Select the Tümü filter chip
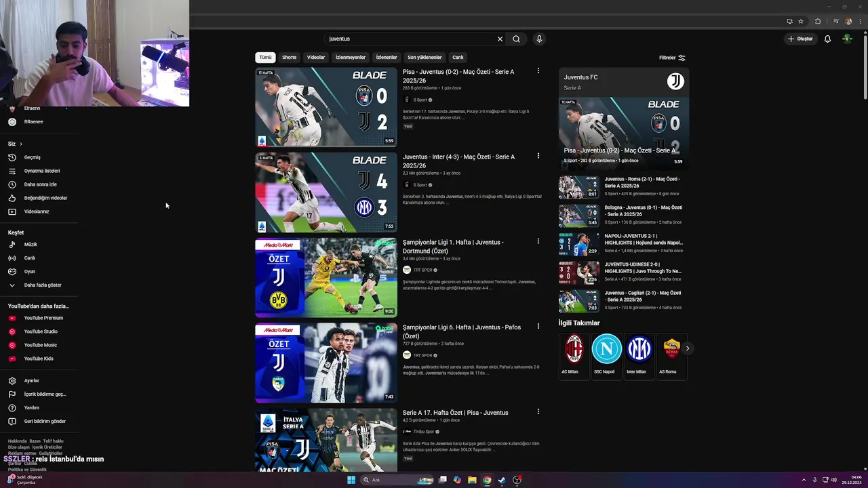The height and width of the screenshot is (488, 868). tap(265, 58)
